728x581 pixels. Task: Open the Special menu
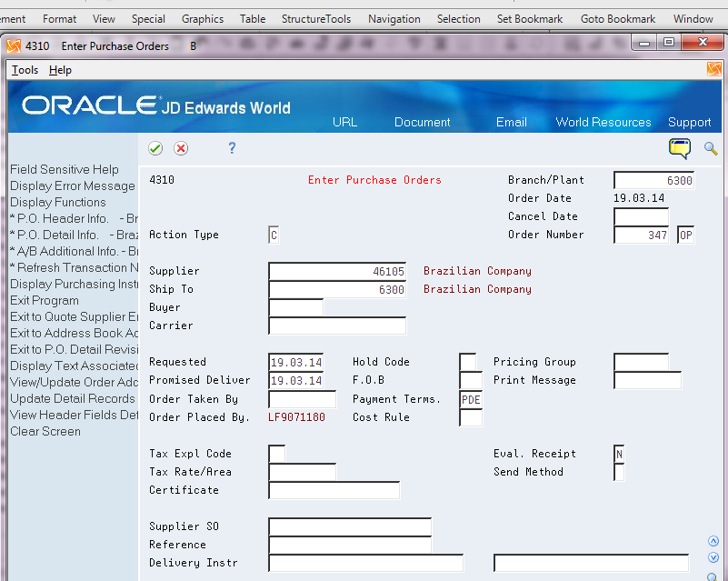click(148, 19)
